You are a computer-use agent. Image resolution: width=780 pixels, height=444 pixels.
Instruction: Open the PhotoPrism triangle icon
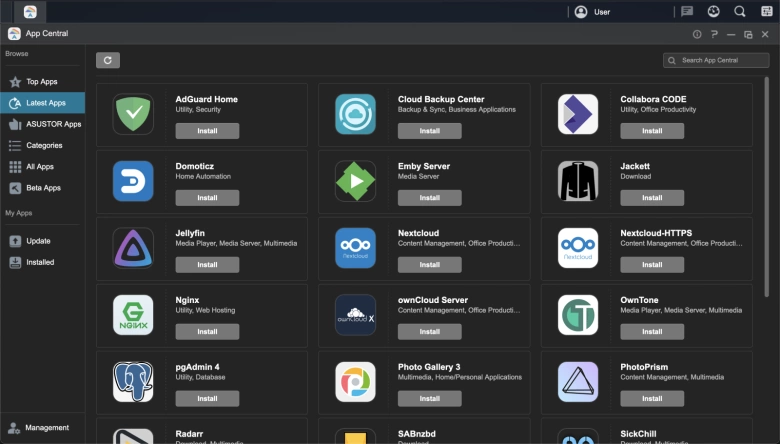pyautogui.click(x=578, y=382)
